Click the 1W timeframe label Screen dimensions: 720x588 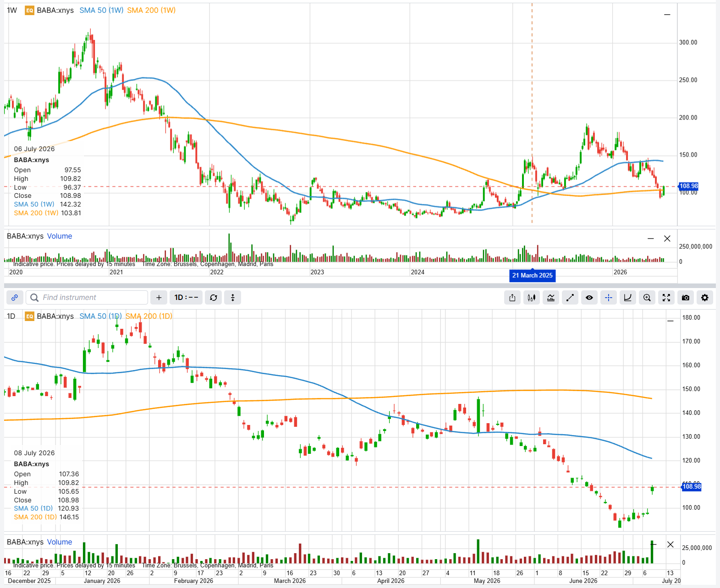[x=12, y=10]
